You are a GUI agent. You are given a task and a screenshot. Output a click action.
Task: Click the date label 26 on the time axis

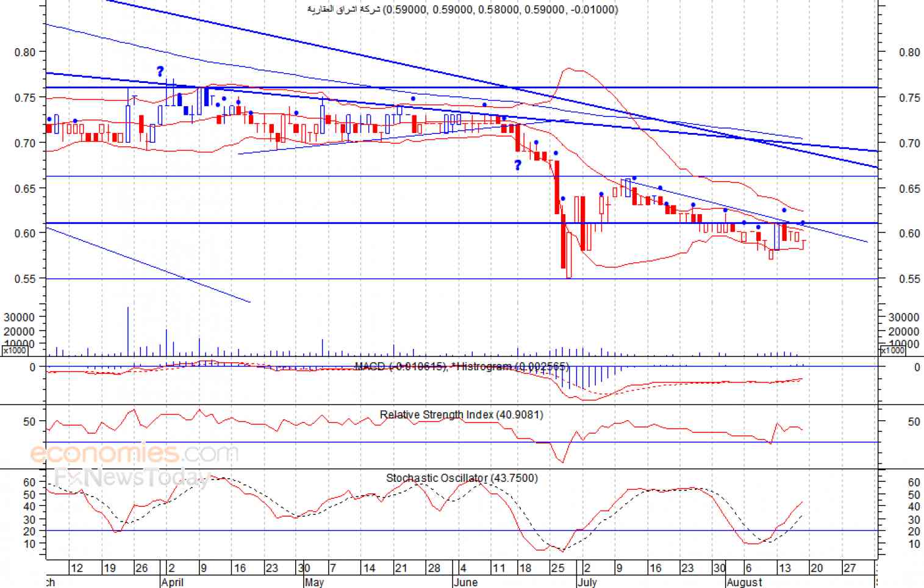tap(141, 568)
